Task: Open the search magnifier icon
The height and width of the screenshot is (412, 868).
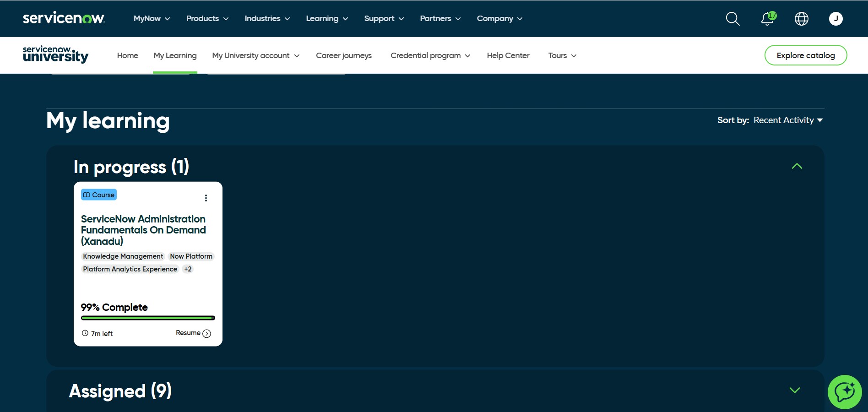Action: [732, 19]
